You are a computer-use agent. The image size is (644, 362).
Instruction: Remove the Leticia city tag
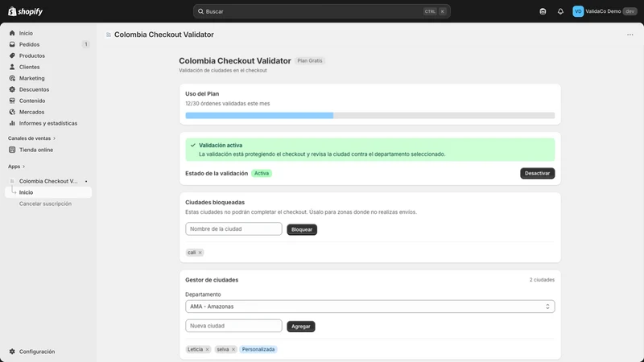pyautogui.click(x=208, y=350)
